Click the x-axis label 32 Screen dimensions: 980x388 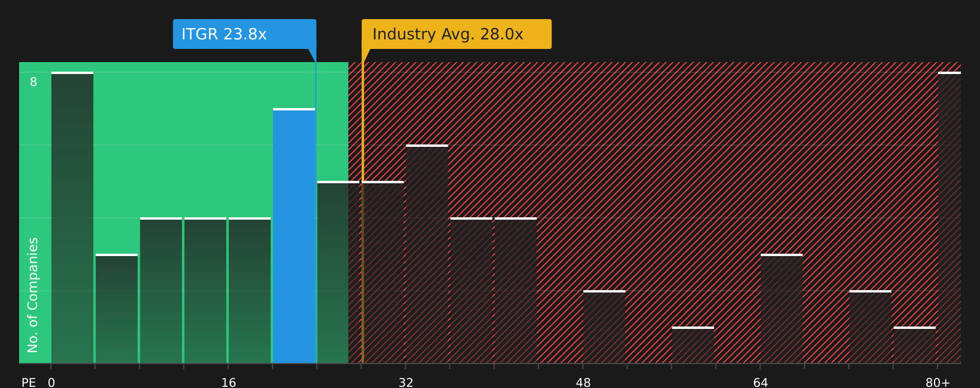(406, 383)
